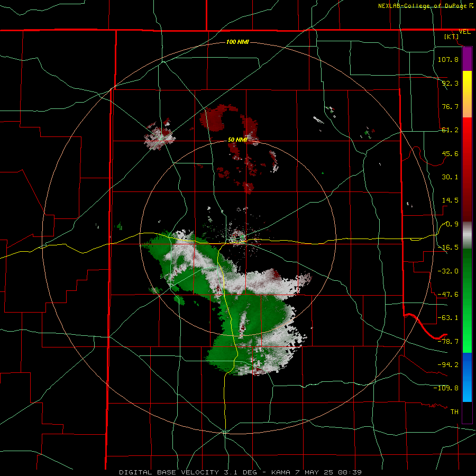Screen dimensions: 476x476
Task: Click the 50 NMI range ring label
Action: pos(237,140)
